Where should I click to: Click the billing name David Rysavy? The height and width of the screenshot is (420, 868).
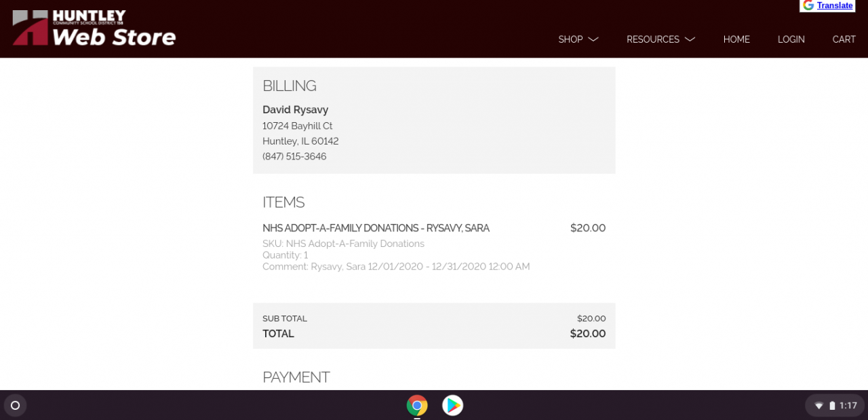click(295, 110)
